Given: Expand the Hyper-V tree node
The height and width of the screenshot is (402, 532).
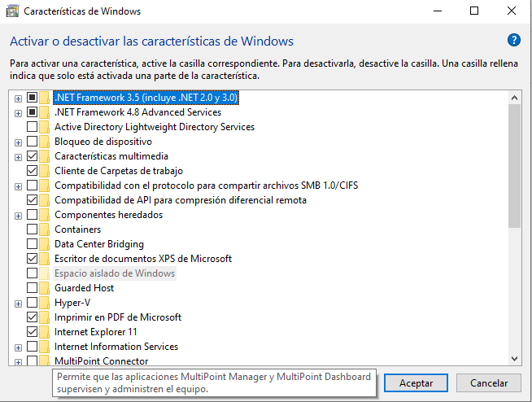Looking at the screenshot, I should click(x=19, y=304).
